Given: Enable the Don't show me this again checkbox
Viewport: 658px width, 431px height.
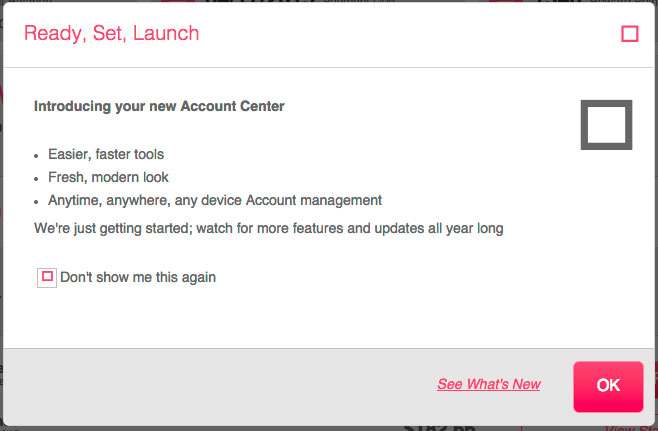Looking at the screenshot, I should point(47,277).
